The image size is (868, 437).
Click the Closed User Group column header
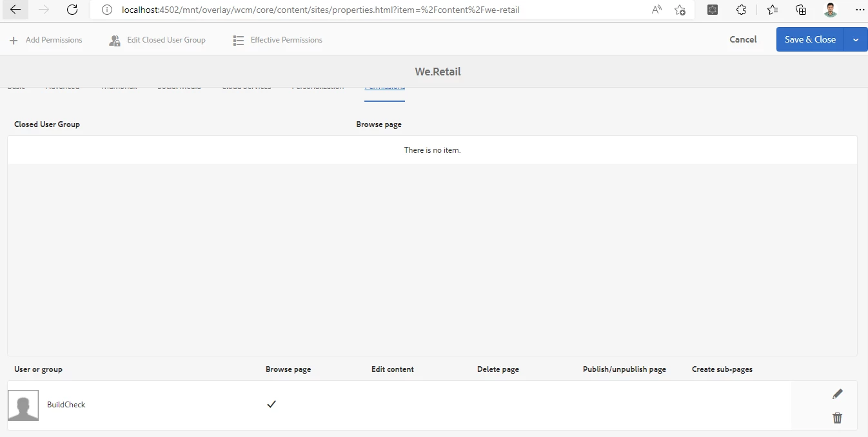click(x=47, y=124)
